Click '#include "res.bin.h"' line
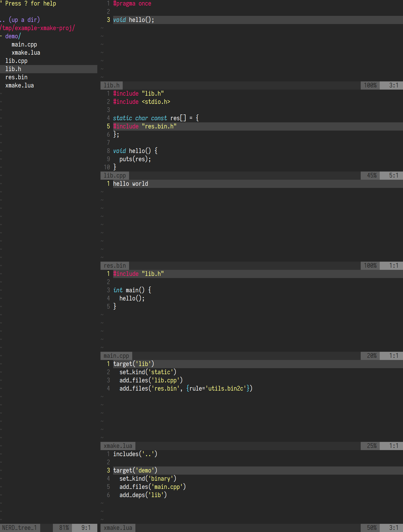This screenshot has height=532, width=403. (x=145, y=126)
